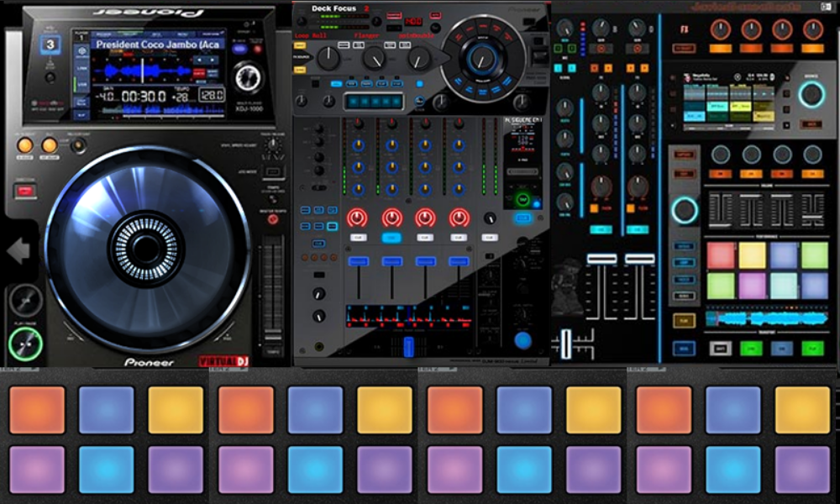
Task: Toggle the jog mode button above tempo slider
Action: (x=273, y=172)
